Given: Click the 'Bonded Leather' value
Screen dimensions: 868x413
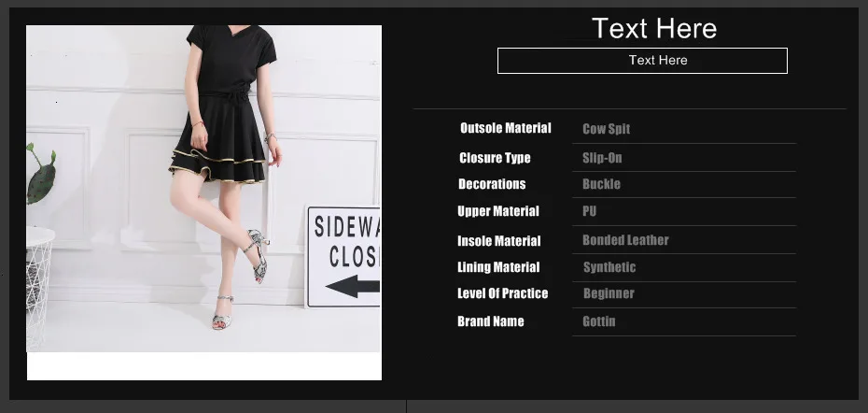Looking at the screenshot, I should (625, 240).
